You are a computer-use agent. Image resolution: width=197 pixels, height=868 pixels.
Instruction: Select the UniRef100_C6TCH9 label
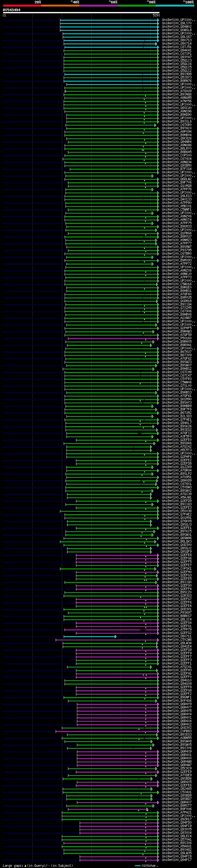pos(177,372)
